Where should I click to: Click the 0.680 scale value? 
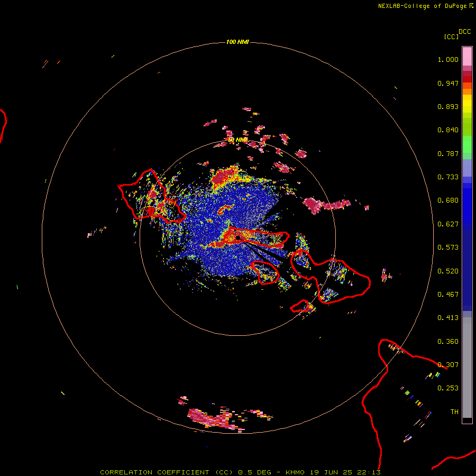coord(448,200)
